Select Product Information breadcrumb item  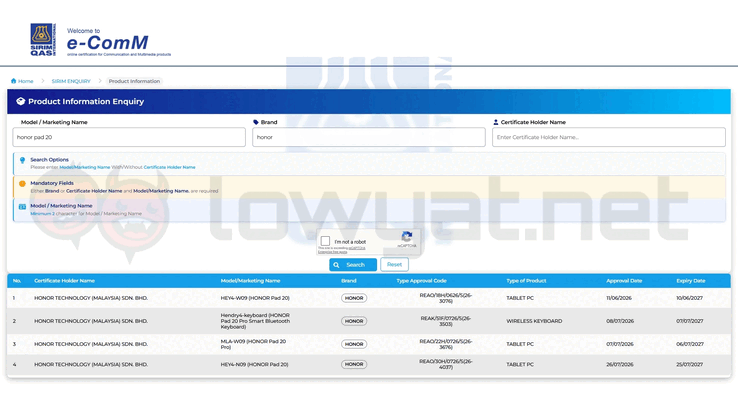134,81
